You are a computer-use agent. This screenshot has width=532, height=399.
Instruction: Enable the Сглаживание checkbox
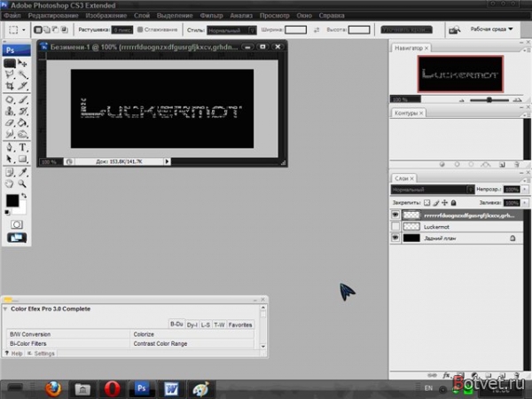(140, 30)
